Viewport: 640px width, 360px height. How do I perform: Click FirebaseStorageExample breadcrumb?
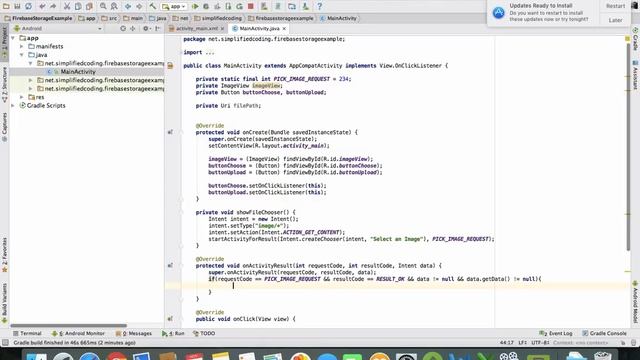click(38, 18)
